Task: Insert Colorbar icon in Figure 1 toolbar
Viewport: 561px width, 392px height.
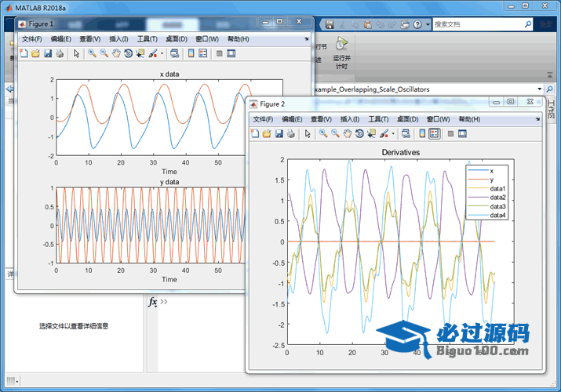Action: click(x=191, y=53)
